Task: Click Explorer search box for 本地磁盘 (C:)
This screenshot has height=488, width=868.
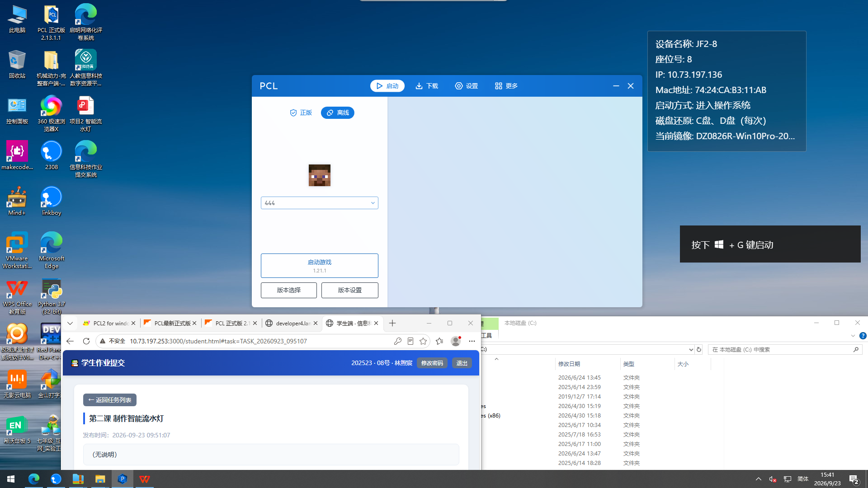Action: pos(785,349)
